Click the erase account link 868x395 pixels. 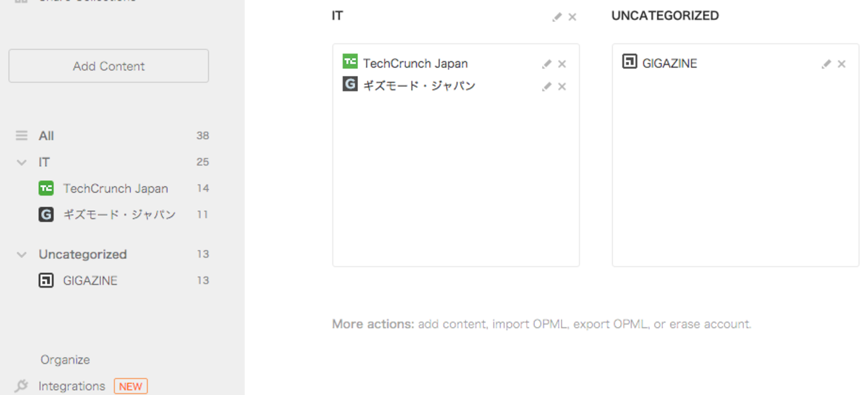710,324
